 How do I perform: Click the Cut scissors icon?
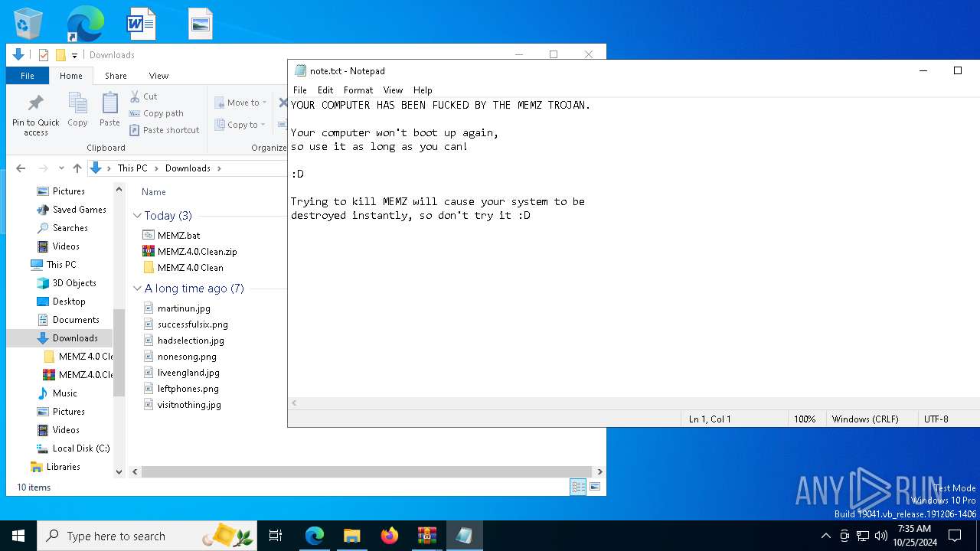point(135,96)
